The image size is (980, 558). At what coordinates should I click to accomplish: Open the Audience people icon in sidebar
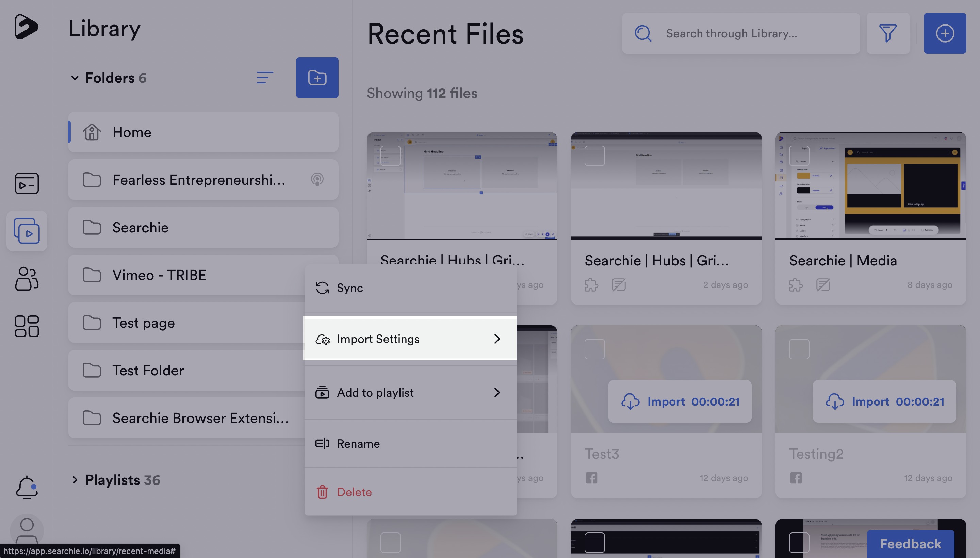click(27, 278)
